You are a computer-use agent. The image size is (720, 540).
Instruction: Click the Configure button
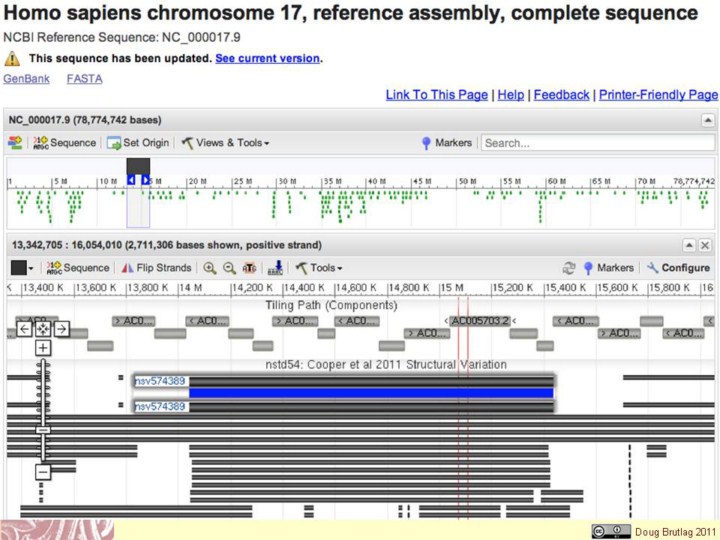678,268
